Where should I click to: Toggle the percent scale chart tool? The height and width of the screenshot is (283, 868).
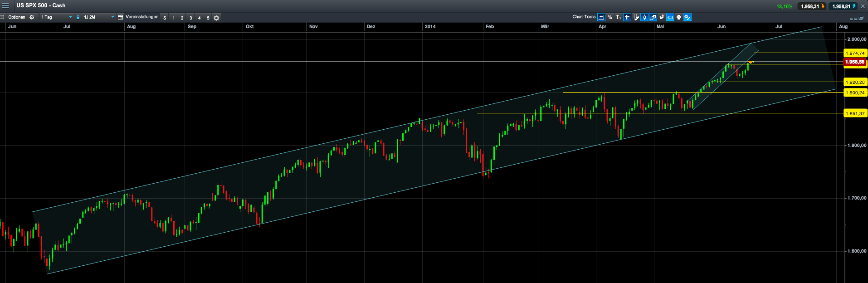pyautogui.click(x=610, y=17)
